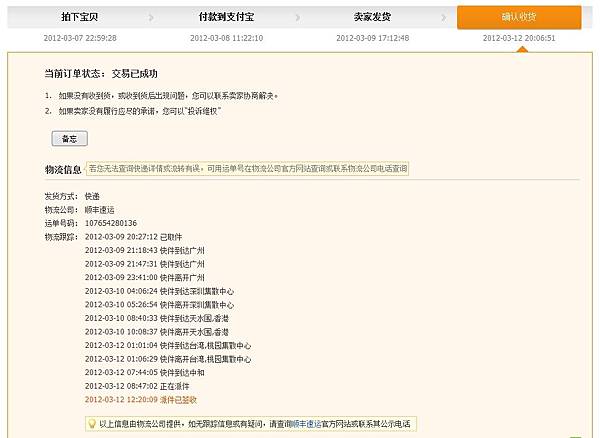The image size is (600, 438).
Task: Click the 07:44:05 快件到达中和 entry
Action: pyautogui.click(x=145, y=373)
